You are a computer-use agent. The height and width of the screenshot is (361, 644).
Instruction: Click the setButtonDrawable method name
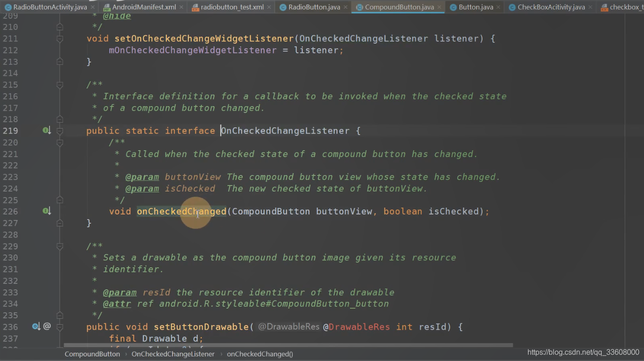(x=201, y=327)
